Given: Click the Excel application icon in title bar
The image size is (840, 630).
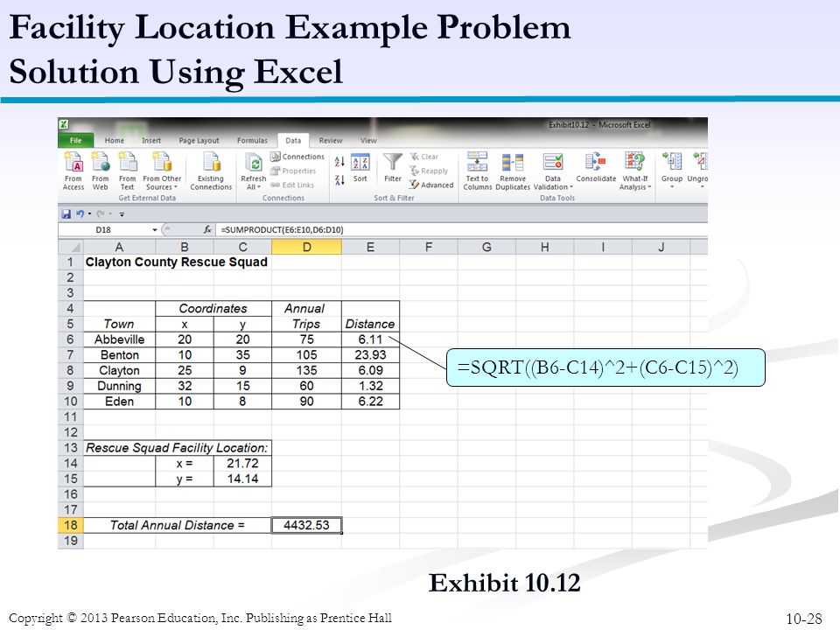Looking at the screenshot, I should pyautogui.click(x=64, y=124).
